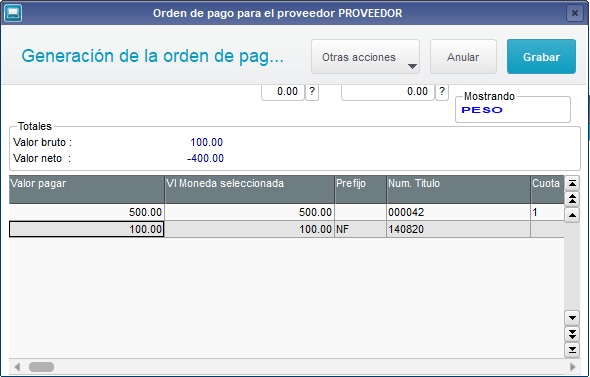Screen dimensions: 590x377
Task: Click the PESO currency label under Mostrando
Action: [x=482, y=110]
